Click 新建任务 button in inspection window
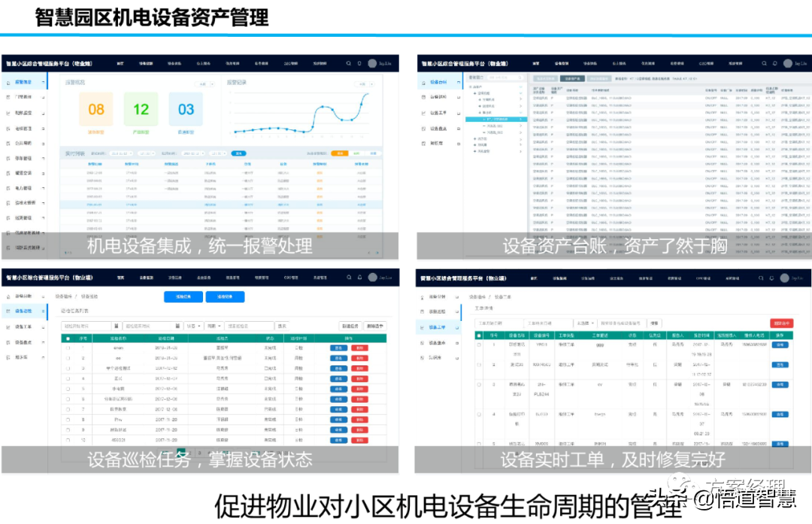Viewport: 812px width, 524px height. click(x=350, y=326)
